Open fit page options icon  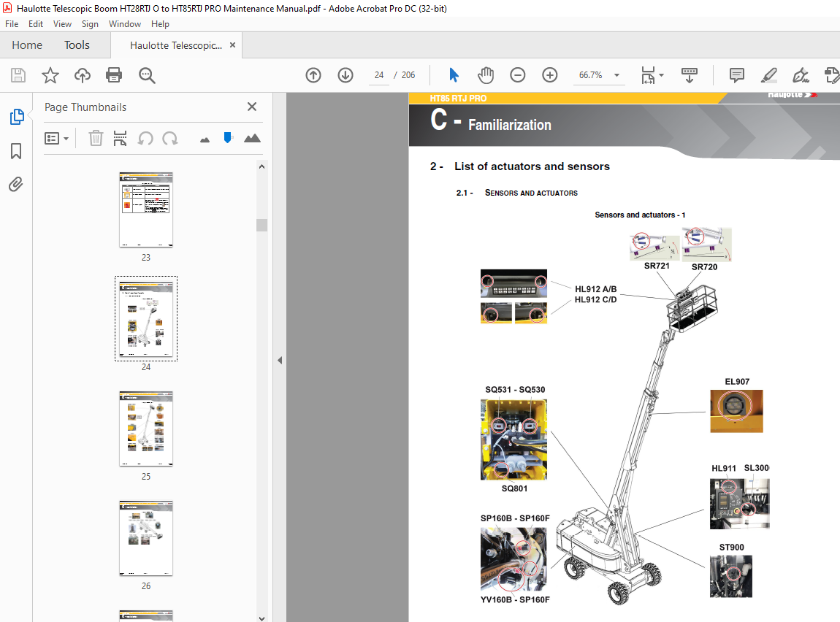click(x=648, y=75)
